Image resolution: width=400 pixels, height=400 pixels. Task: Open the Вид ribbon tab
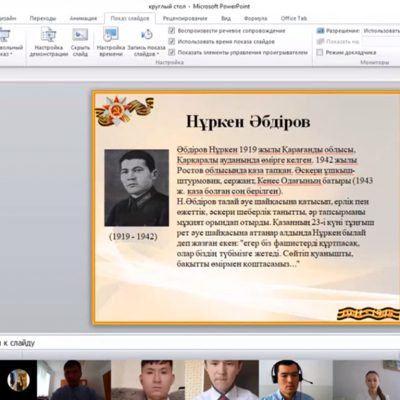[226, 18]
